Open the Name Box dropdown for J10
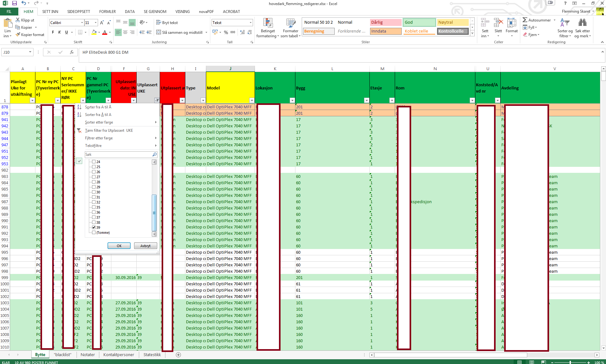The width and height of the screenshot is (606, 364). tap(30, 52)
